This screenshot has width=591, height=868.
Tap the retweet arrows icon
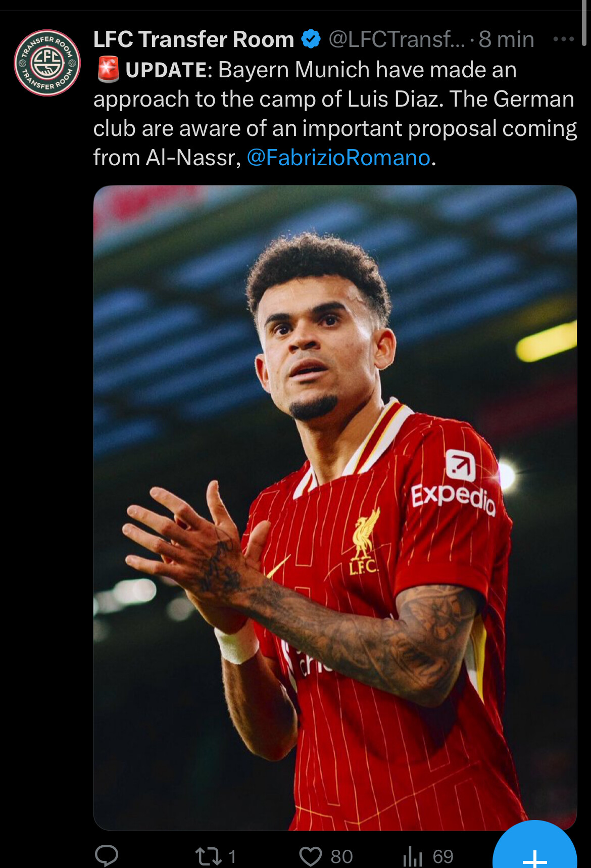(208, 856)
